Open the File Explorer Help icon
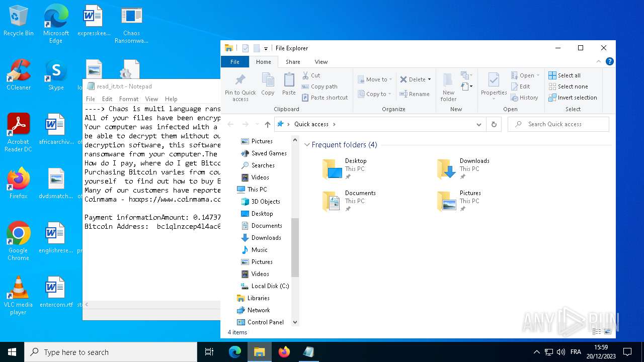 click(609, 61)
